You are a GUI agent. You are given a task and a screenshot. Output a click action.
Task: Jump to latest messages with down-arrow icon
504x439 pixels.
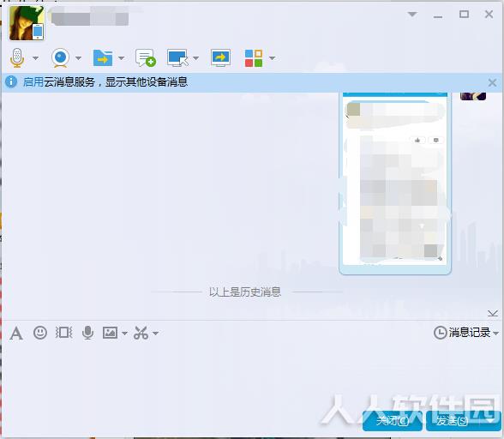click(492, 313)
